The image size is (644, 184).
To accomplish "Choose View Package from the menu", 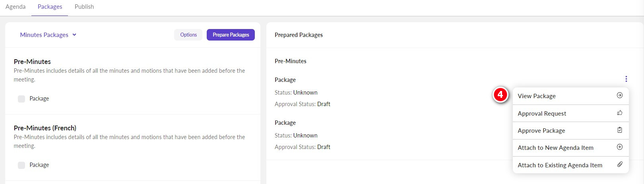I will (x=536, y=96).
